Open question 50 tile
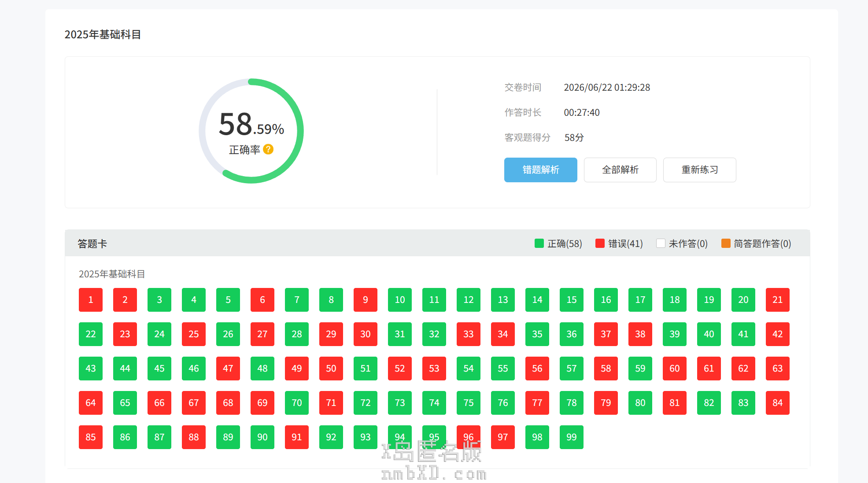The width and height of the screenshot is (868, 483). [331, 369]
